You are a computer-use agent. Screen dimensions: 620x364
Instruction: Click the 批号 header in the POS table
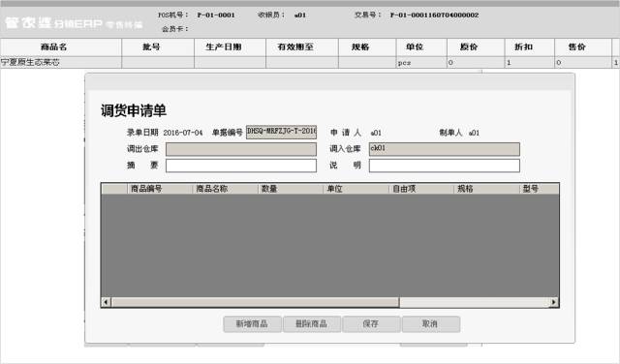158,47
